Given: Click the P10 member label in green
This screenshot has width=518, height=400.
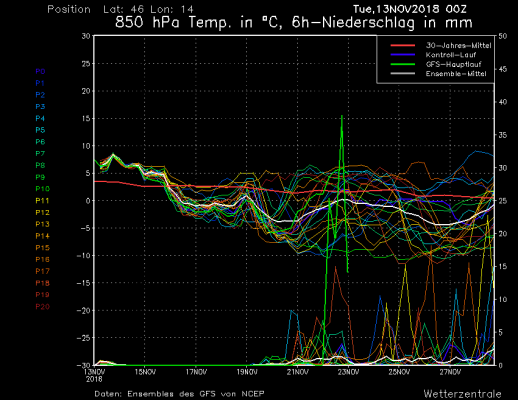Looking at the screenshot, I should coord(43,189).
